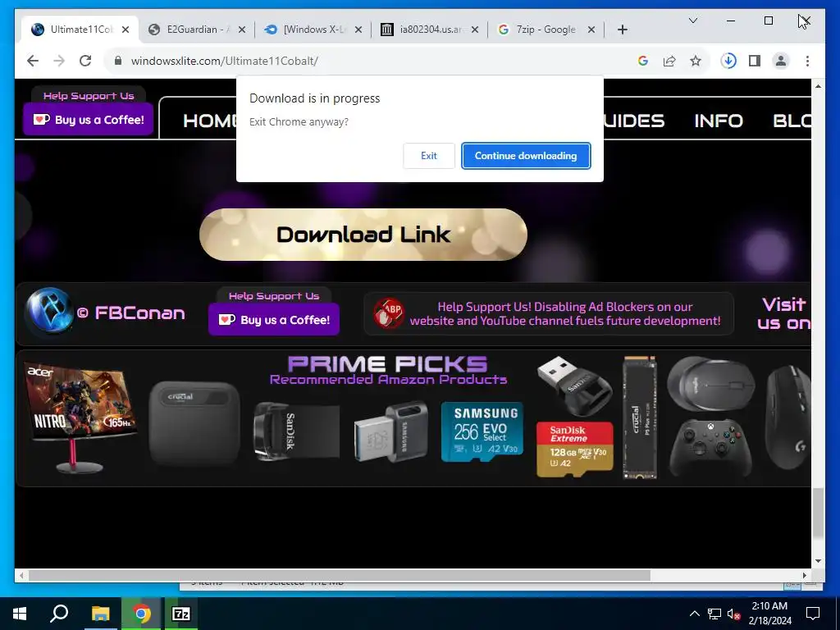Bookmark this page with the star
840x630 pixels.
[696, 61]
